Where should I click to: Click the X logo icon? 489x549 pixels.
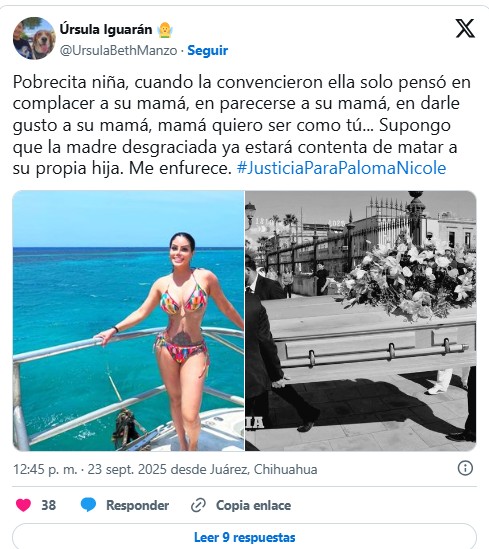coord(465,29)
